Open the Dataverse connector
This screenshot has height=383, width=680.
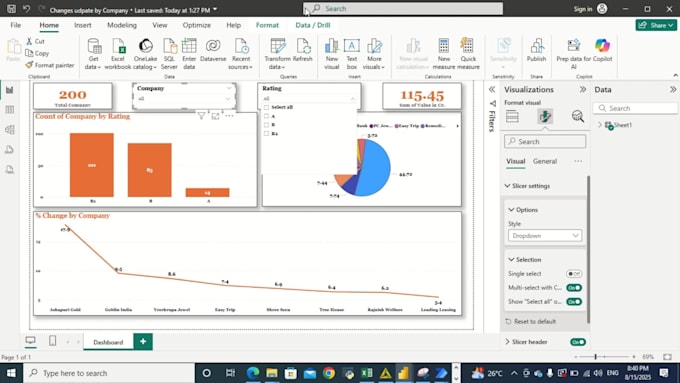point(213,50)
